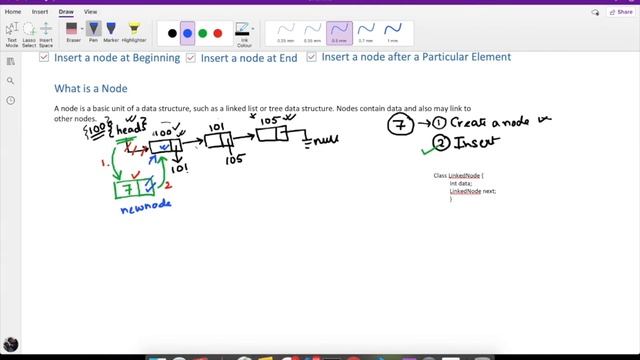Toggle the 'Insert a node at End' checkbox
Screen dimensions: 640x360
point(191,58)
